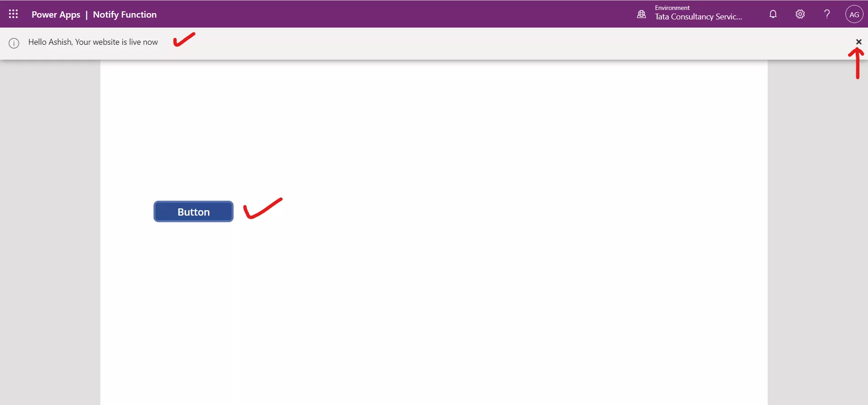The image size is (868, 405).
Task: Open the Tata Consultancy Services environment picker
Action: tap(698, 17)
